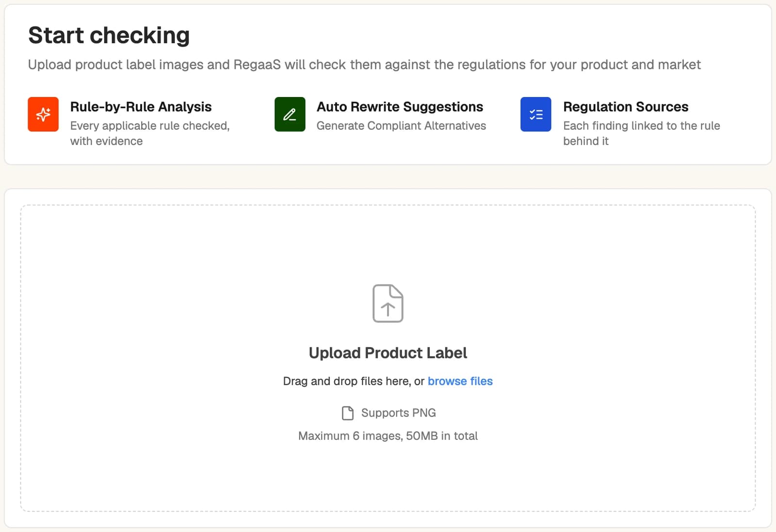Image resolution: width=776 pixels, height=532 pixels.
Task: Click the small document icon beside Supports PNG
Action: [348, 413]
